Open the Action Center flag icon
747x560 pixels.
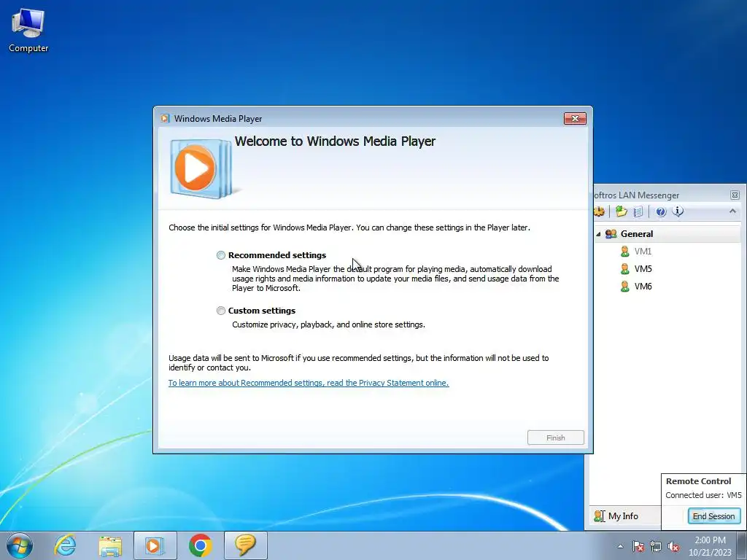click(638, 546)
